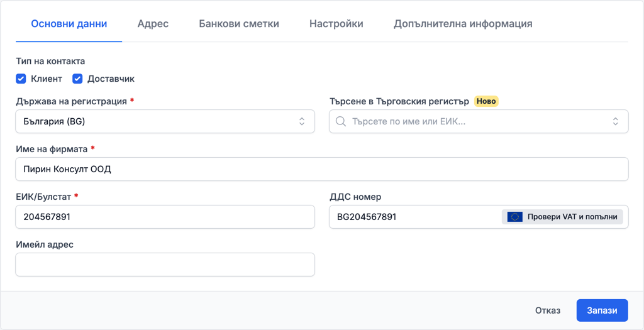Open the Банкови сметки tab

[239, 24]
